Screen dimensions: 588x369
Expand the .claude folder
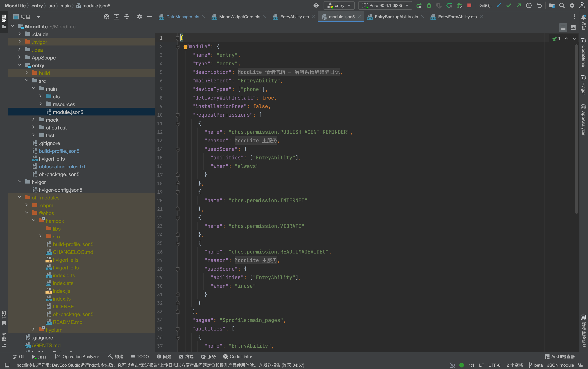19,34
